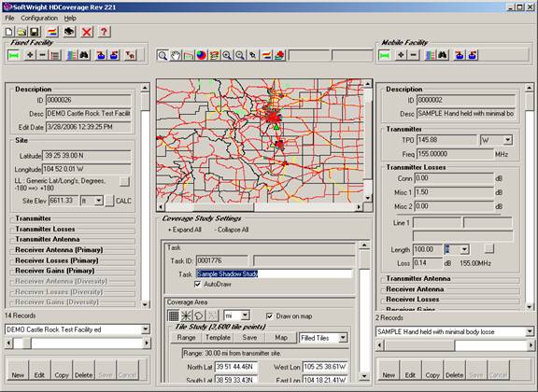Click the map horizontal scrollbar thumb
Viewport: 538px width, 392px height.
tap(224, 207)
